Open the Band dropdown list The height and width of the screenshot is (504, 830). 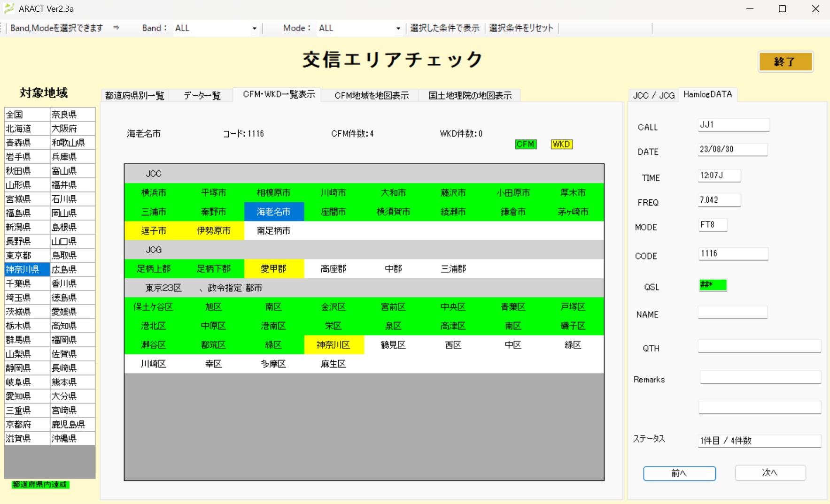[x=254, y=28]
